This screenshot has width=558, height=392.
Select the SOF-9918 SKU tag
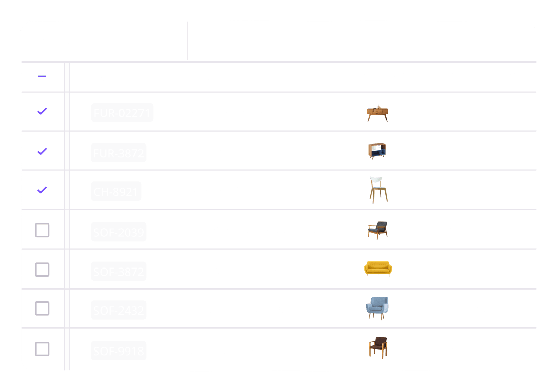[118, 351]
